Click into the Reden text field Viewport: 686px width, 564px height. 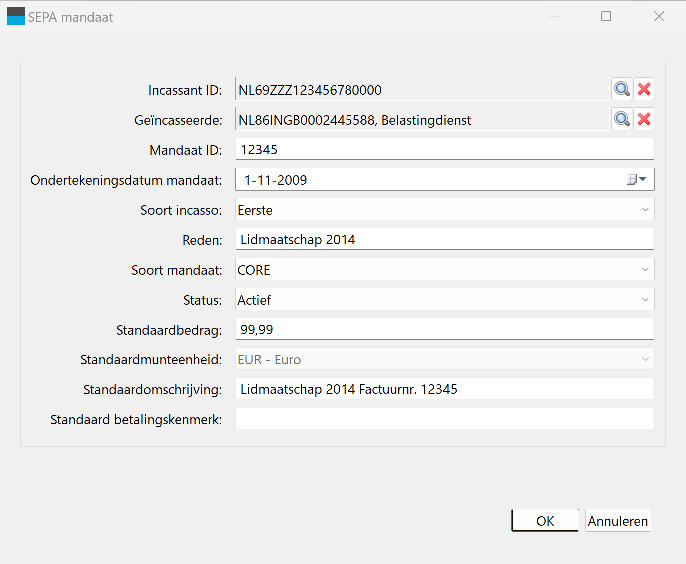coord(444,239)
